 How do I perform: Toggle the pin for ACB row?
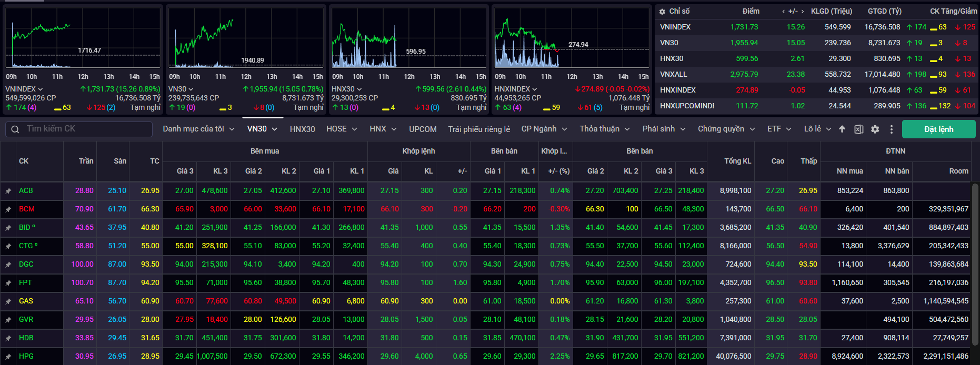(x=8, y=191)
